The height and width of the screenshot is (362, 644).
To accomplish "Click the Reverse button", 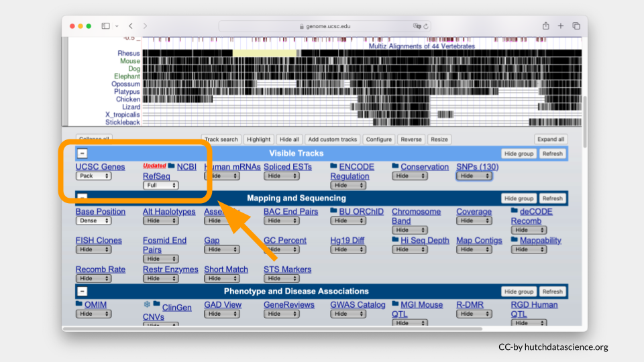I will click(x=411, y=139).
